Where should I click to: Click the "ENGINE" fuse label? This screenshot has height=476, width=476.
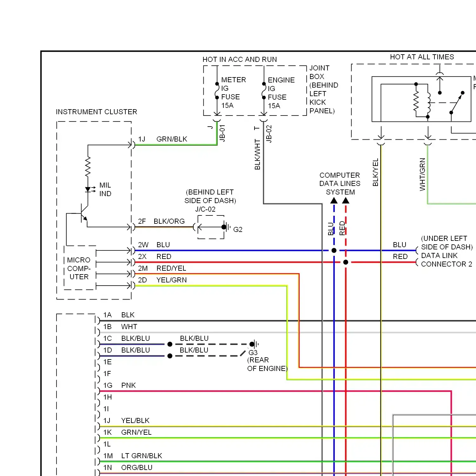[281, 80]
